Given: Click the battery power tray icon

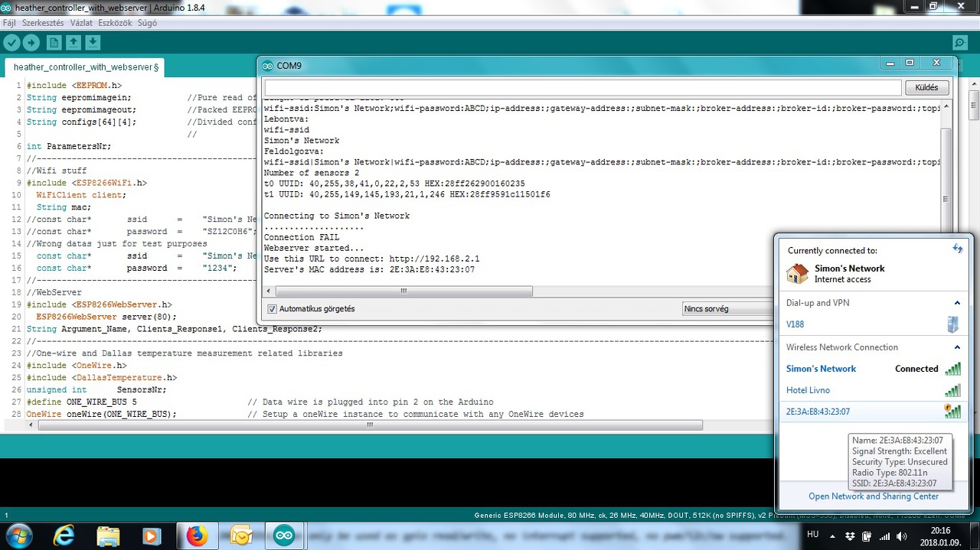Looking at the screenshot, I should tap(867, 537).
